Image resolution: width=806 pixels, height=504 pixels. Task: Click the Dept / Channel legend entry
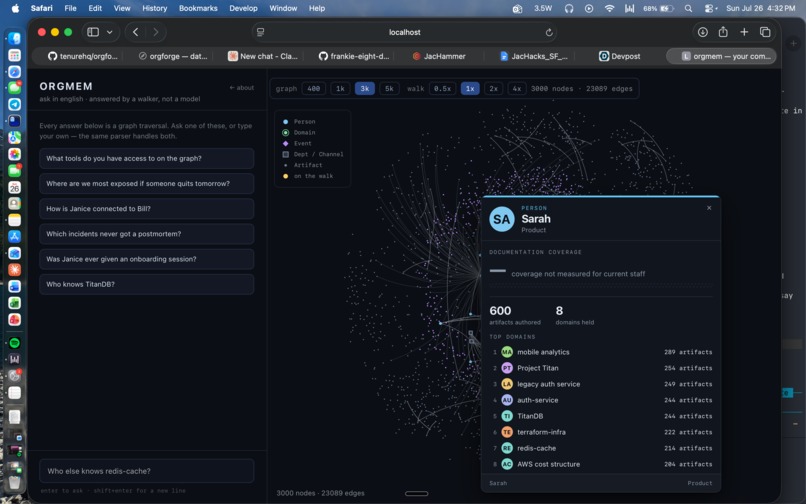313,154
